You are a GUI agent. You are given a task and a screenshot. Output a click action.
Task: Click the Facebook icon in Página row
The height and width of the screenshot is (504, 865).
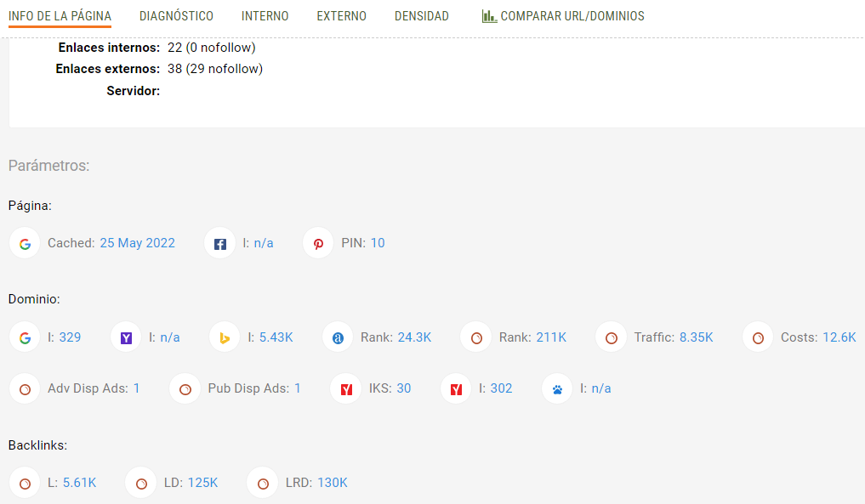point(219,244)
